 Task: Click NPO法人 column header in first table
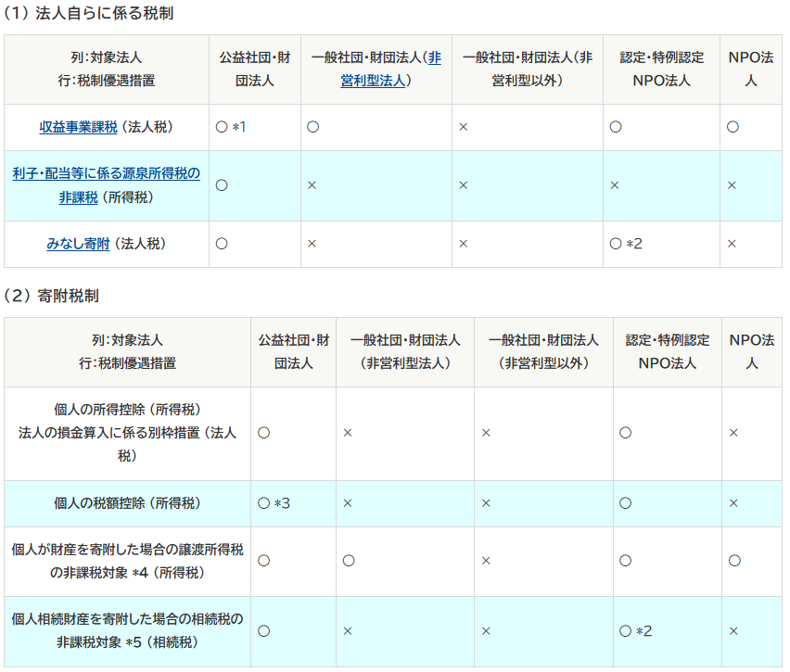[x=750, y=70]
